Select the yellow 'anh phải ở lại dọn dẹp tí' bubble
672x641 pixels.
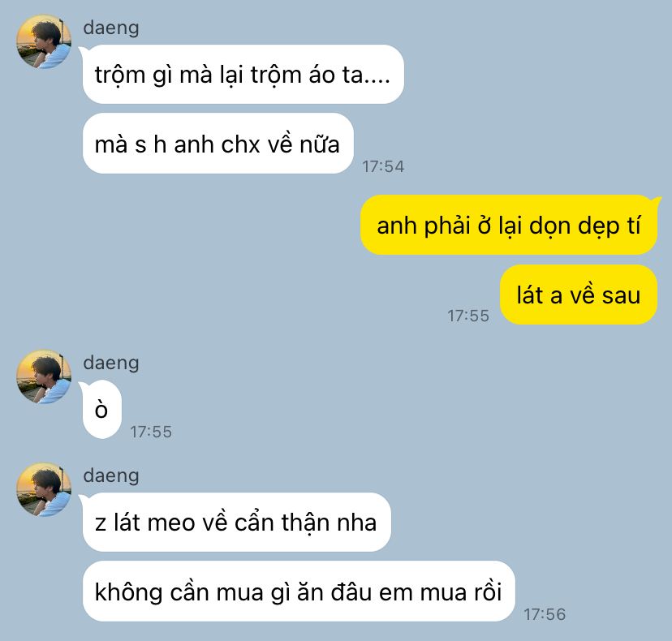[509, 225]
